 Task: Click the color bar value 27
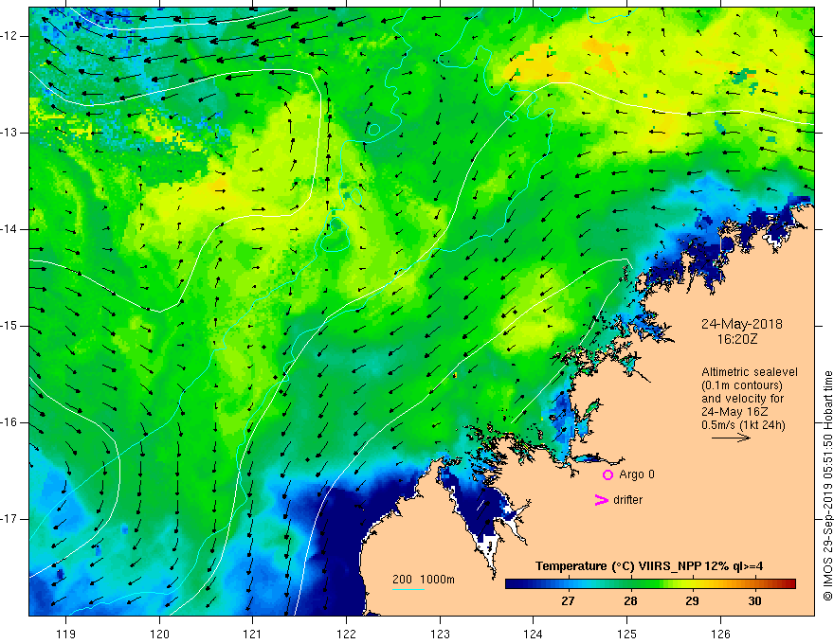(x=568, y=601)
